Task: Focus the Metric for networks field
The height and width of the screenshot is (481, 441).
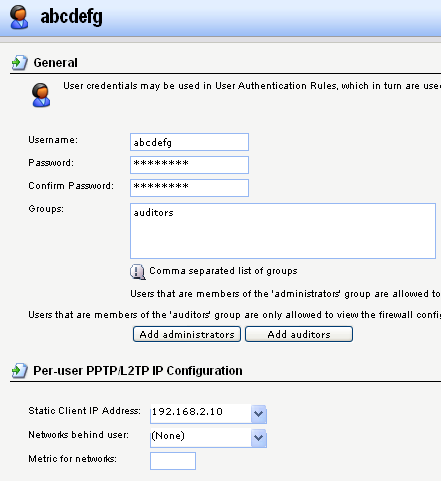Action: click(173, 461)
